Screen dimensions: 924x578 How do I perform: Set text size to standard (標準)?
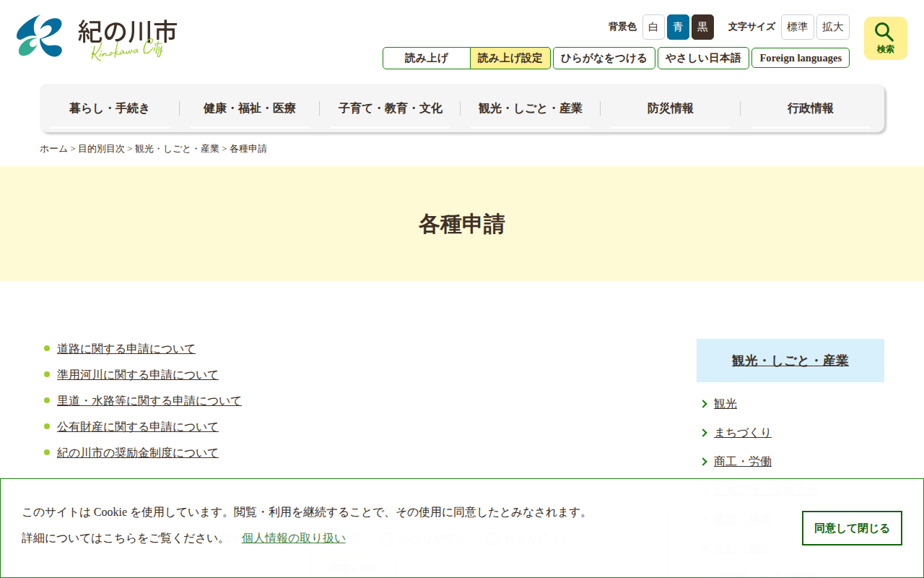tap(798, 27)
